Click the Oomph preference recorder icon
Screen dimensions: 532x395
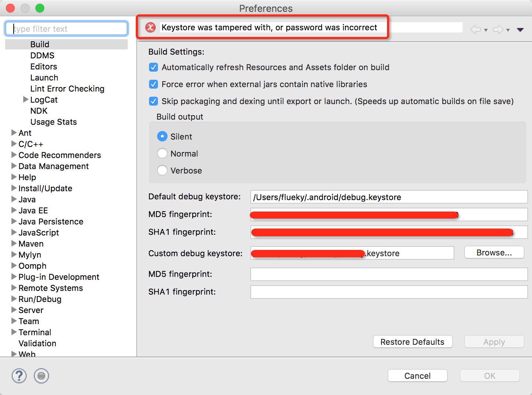coord(41,376)
